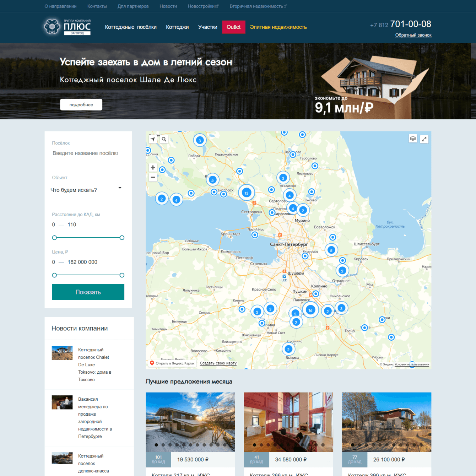Click the map geolocation arrow icon
The height and width of the screenshot is (476, 476).
(153, 139)
